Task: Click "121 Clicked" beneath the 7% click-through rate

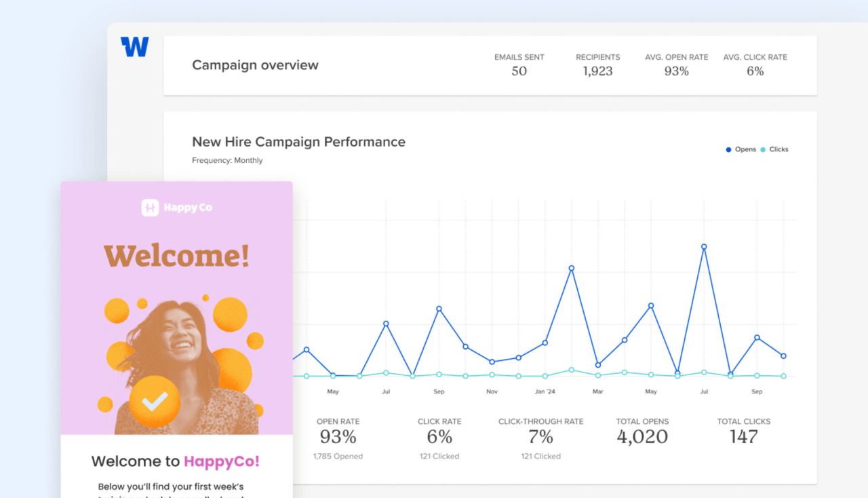Action: point(540,457)
